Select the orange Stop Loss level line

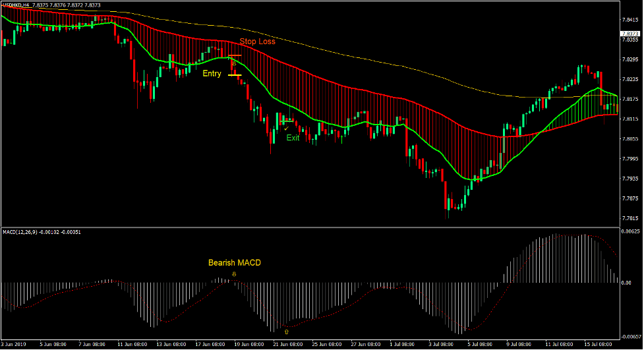click(x=235, y=56)
